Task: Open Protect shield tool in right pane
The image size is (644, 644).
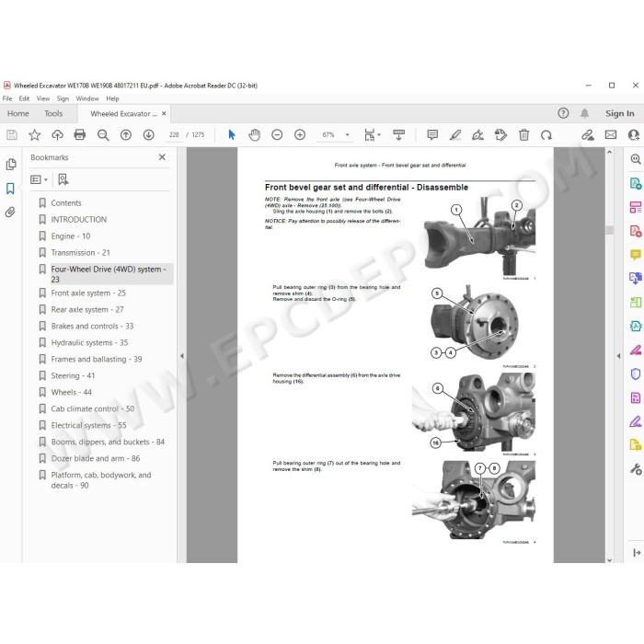Action: coord(636,374)
